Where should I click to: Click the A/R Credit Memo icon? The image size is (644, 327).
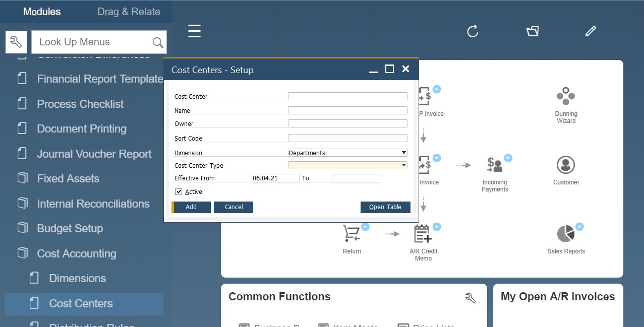(x=422, y=234)
